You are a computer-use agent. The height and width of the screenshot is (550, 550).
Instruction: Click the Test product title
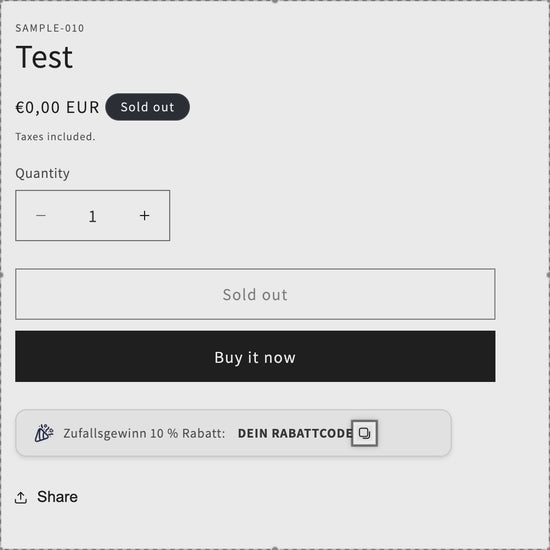[x=44, y=57]
